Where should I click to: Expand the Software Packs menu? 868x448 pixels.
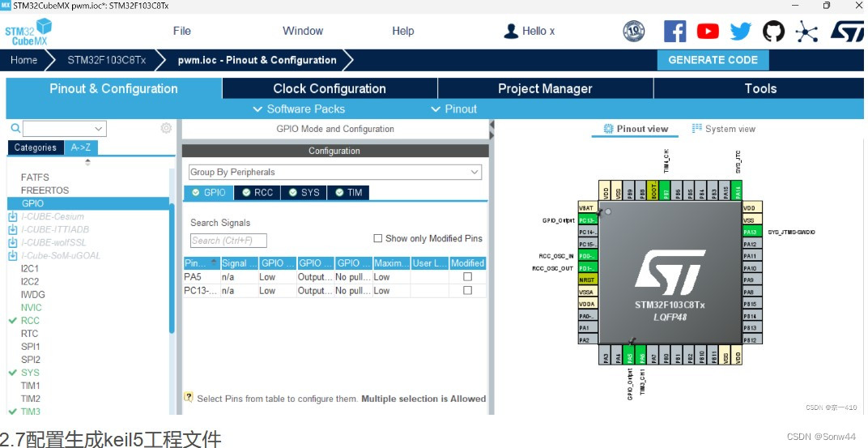[x=299, y=109]
